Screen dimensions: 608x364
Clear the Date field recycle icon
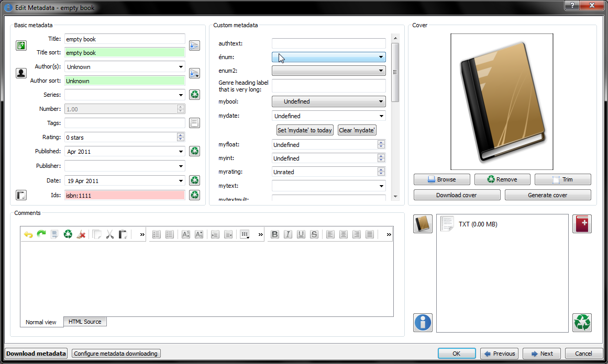(x=194, y=180)
